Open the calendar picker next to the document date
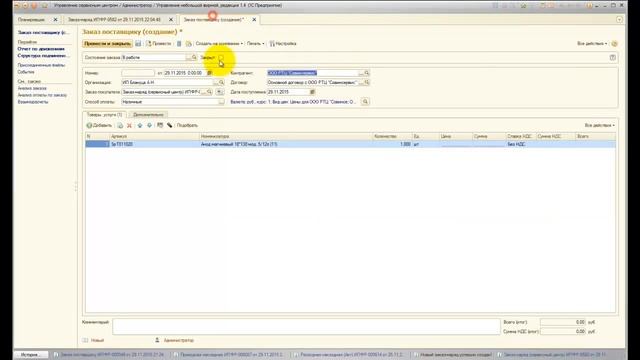The image size is (640, 360). point(210,73)
